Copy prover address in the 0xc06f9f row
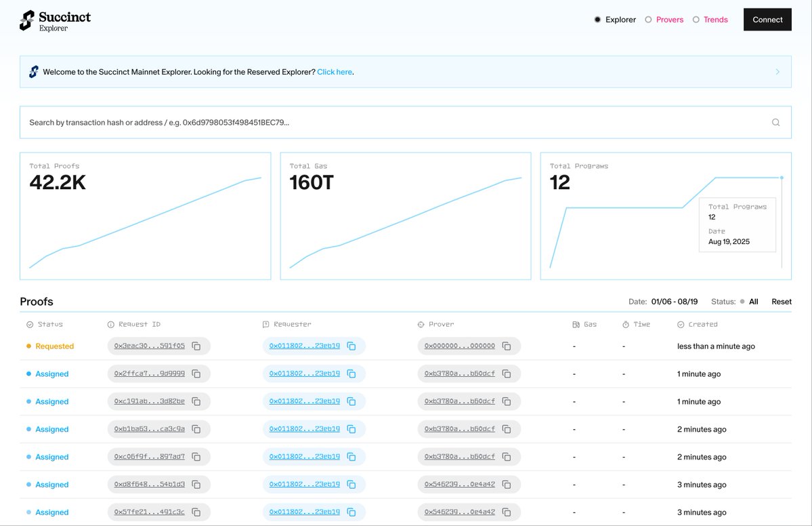812x526 pixels. [x=507, y=457]
